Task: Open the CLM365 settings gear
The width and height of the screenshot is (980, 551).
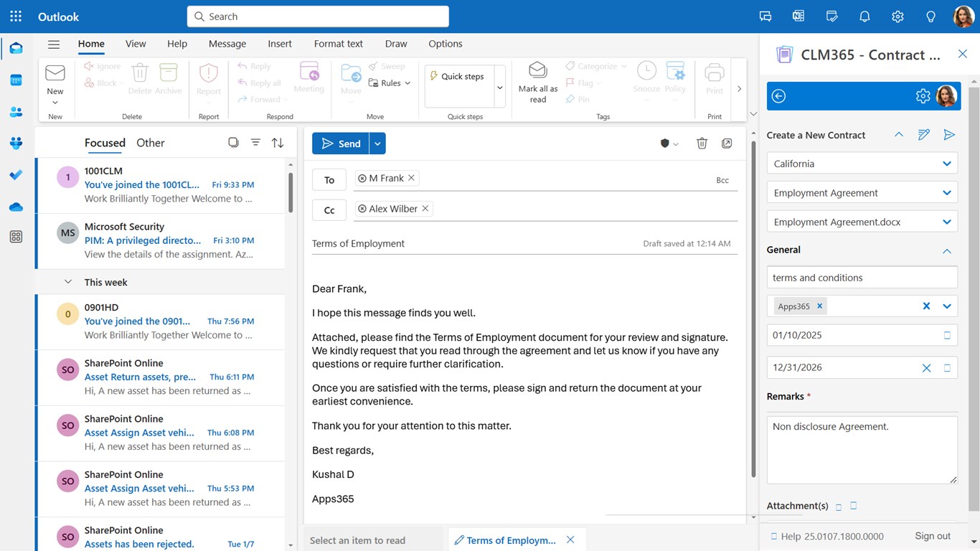Action: tap(923, 96)
